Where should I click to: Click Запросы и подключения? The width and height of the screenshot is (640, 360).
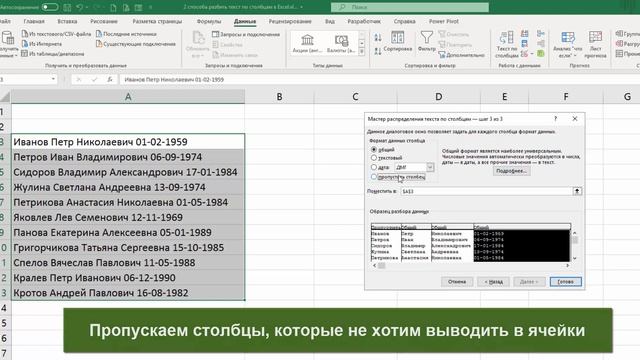click(246, 34)
